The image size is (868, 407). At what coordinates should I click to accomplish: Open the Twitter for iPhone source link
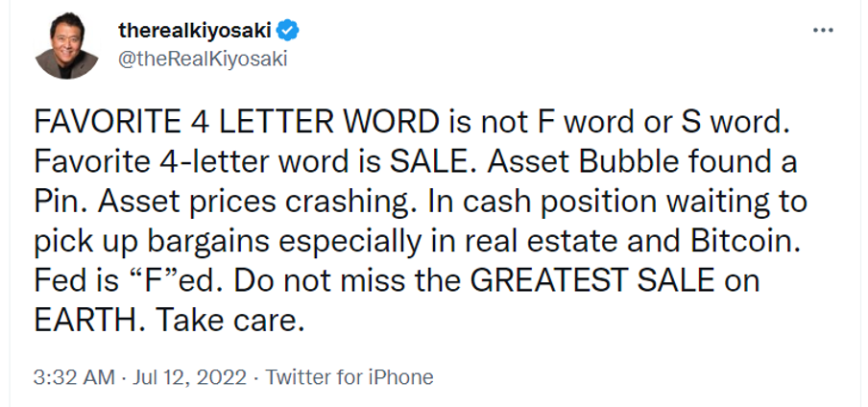350,377
